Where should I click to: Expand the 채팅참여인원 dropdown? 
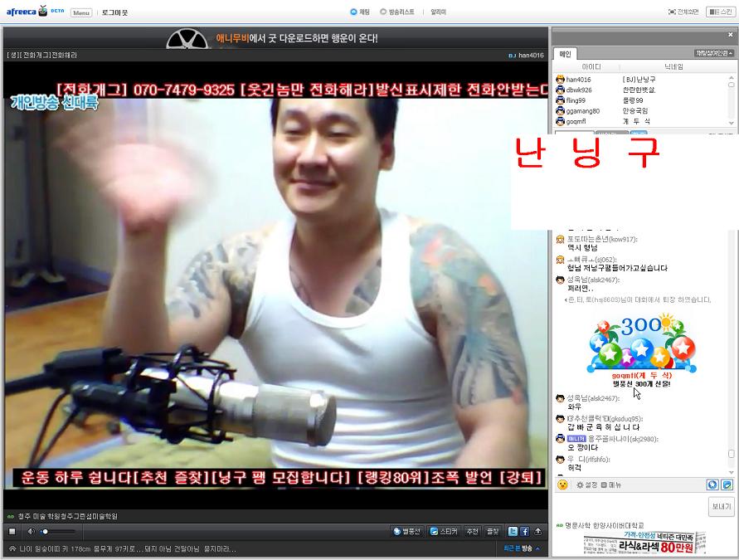tap(714, 53)
